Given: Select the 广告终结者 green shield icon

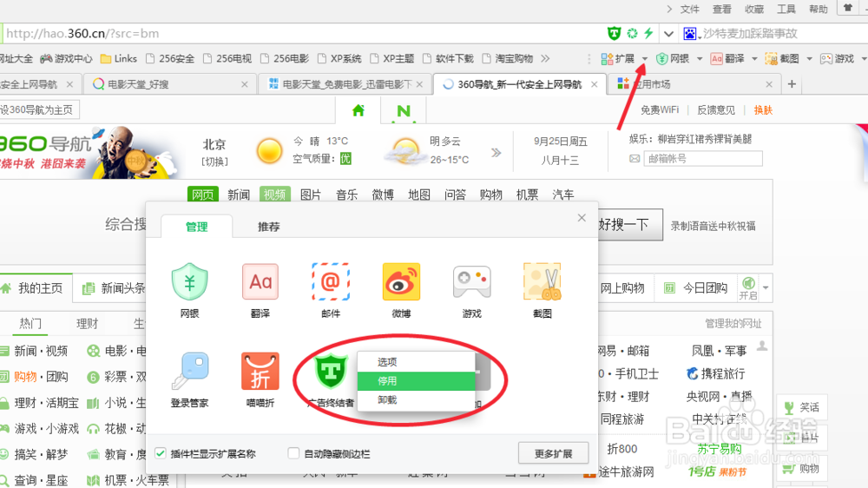Looking at the screenshot, I should point(331,371).
